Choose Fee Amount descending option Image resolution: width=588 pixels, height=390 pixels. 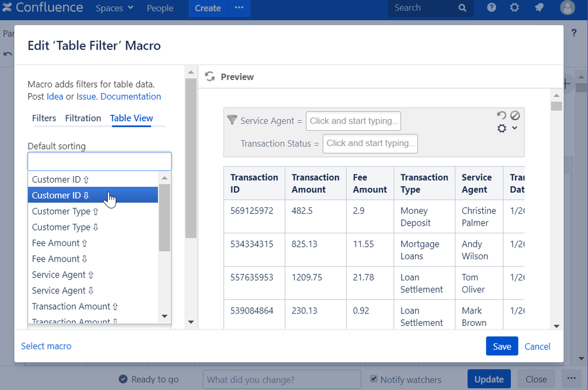pyautogui.click(x=92, y=259)
